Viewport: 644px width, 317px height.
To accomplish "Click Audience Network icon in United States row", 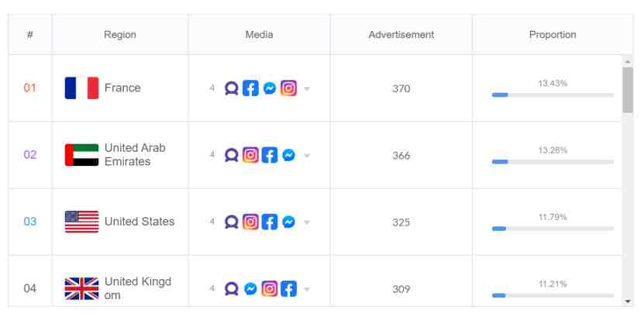I will click(232, 222).
